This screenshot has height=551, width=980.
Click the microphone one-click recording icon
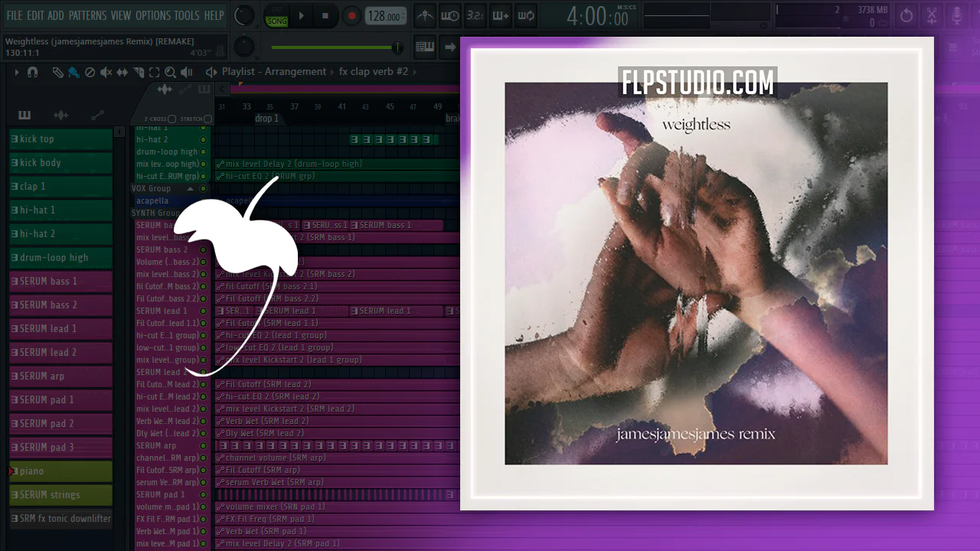pyautogui.click(x=957, y=16)
